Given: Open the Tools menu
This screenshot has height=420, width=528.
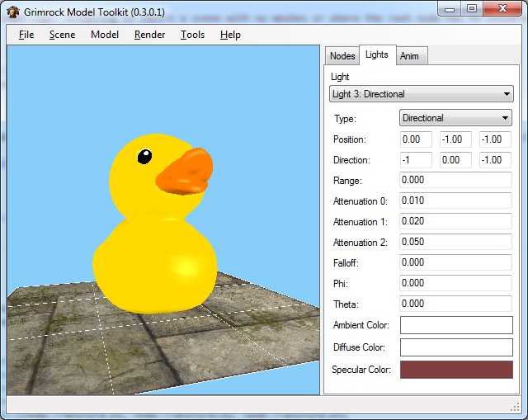Looking at the screenshot, I should coord(192,35).
